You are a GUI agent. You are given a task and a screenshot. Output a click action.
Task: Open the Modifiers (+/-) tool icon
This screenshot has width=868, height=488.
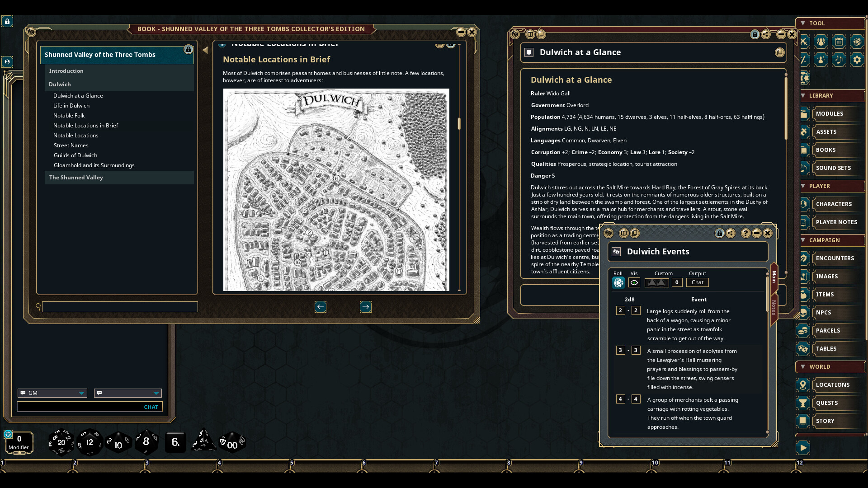pyautogui.click(x=803, y=60)
